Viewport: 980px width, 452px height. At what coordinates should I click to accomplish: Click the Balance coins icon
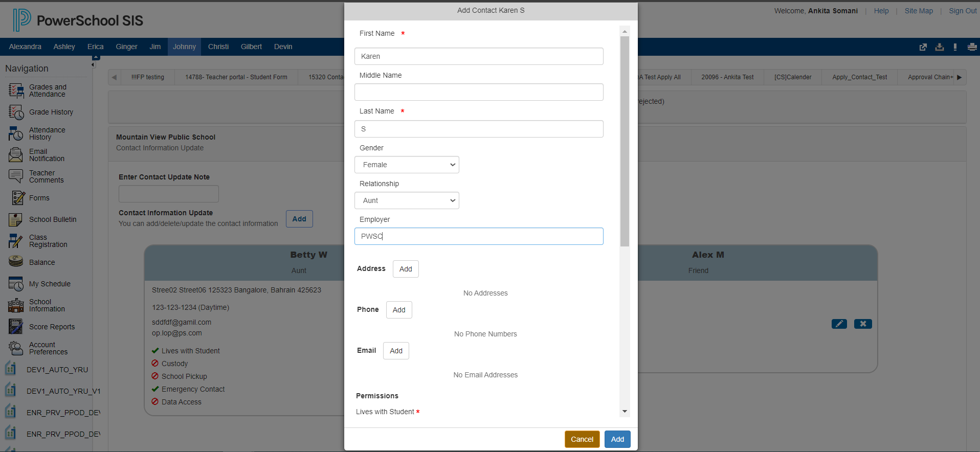16,262
